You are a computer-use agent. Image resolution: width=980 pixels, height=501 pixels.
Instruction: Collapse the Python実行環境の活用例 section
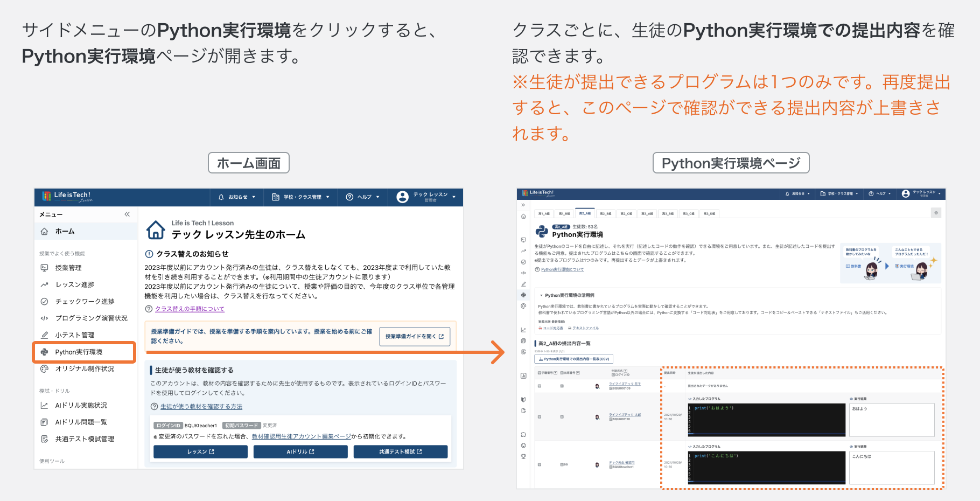click(x=567, y=295)
